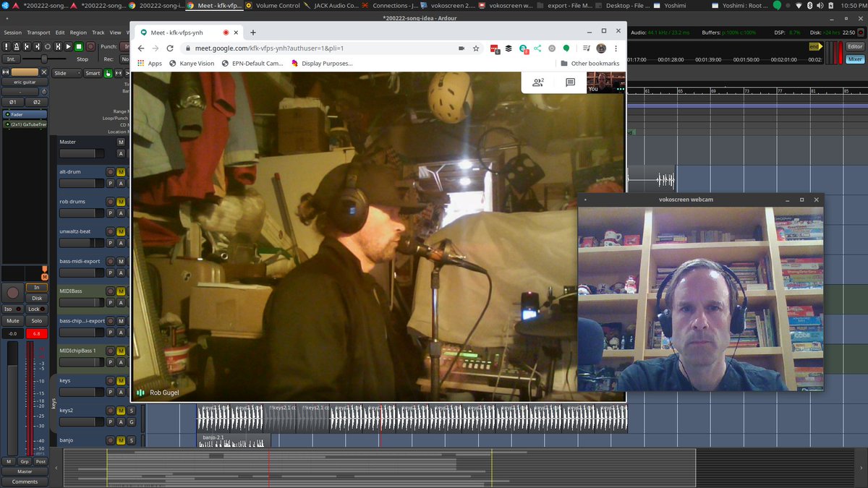Toggle loop playback in the transport
The height and width of the screenshot is (488, 868).
coord(48,46)
